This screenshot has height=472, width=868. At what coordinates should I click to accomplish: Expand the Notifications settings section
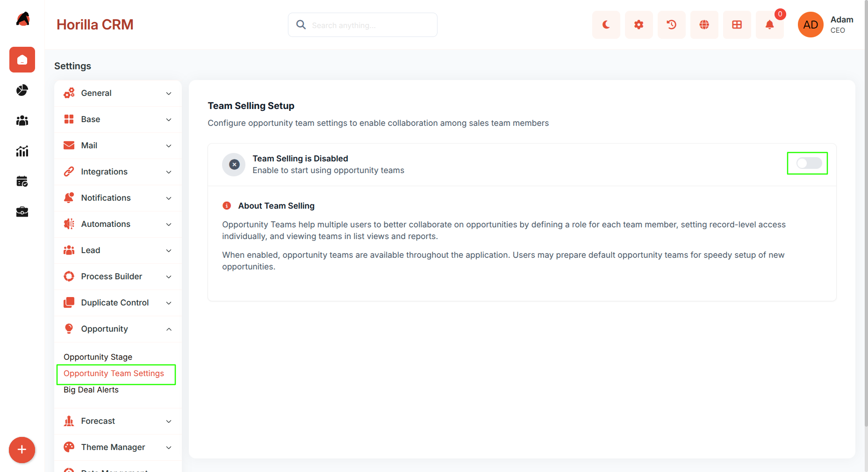[118, 198]
